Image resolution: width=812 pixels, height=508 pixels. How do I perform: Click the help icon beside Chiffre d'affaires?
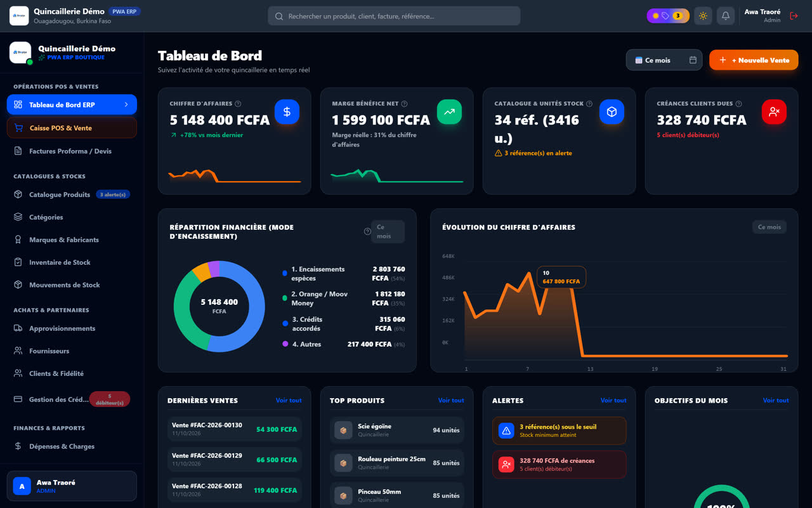[x=238, y=104]
